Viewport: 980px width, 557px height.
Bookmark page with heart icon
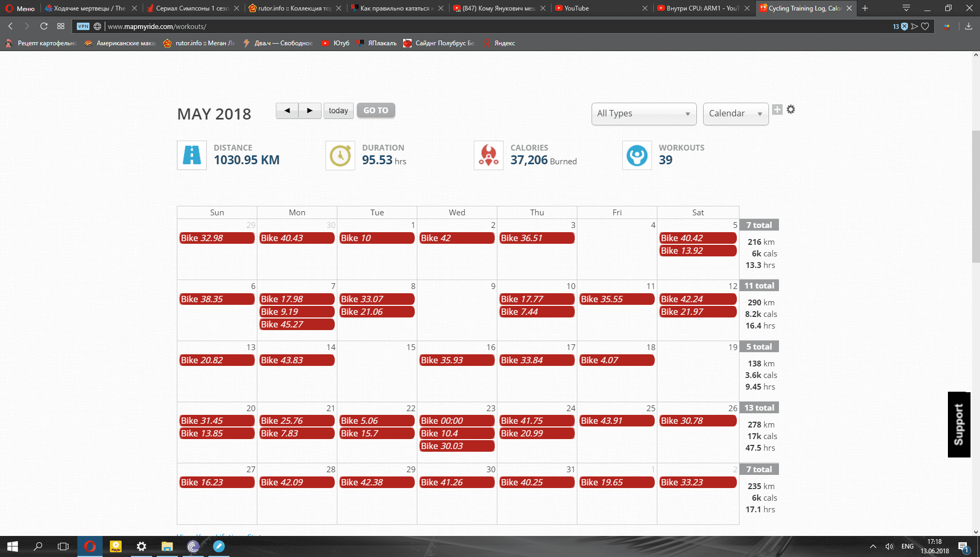coord(925,26)
